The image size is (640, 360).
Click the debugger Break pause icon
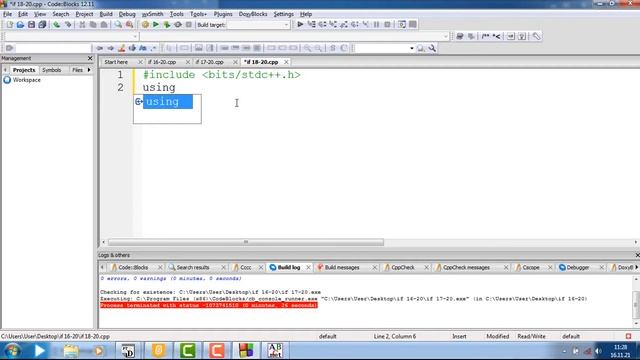tap(376, 24)
